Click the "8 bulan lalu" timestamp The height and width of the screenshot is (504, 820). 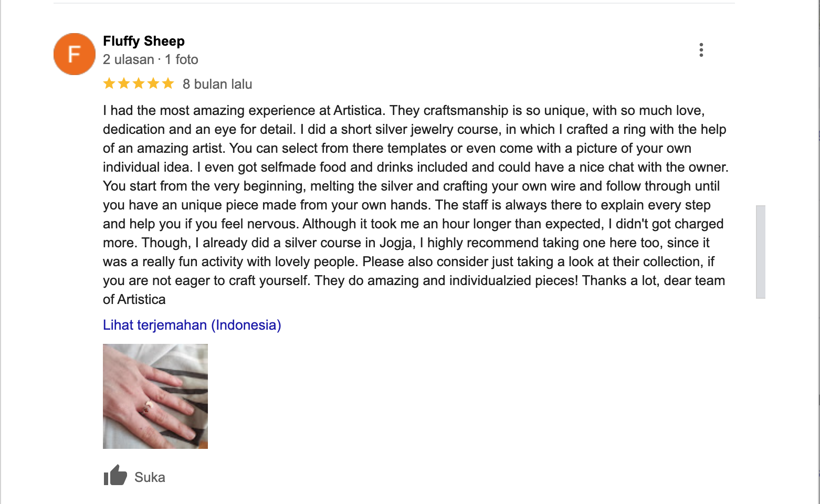(x=217, y=84)
